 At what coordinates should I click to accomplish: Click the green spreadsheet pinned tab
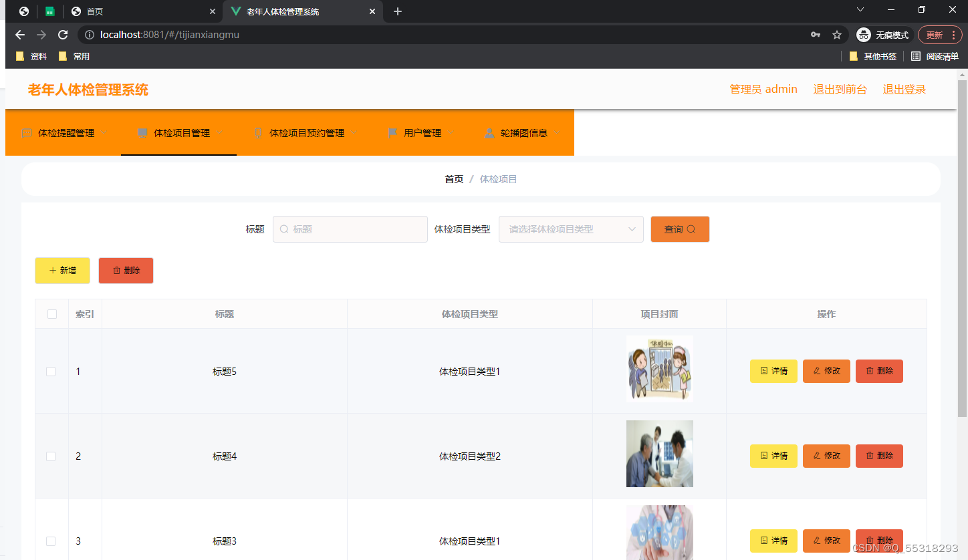[x=49, y=11]
